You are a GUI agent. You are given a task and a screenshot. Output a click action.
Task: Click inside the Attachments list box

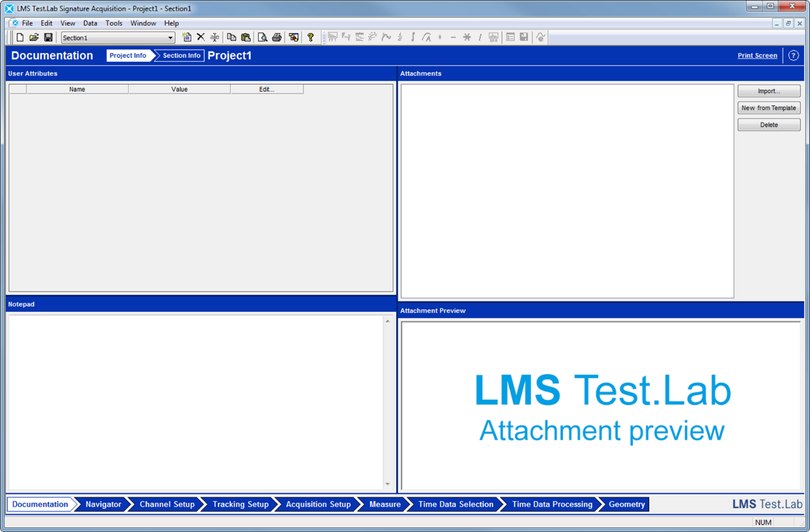(567, 191)
